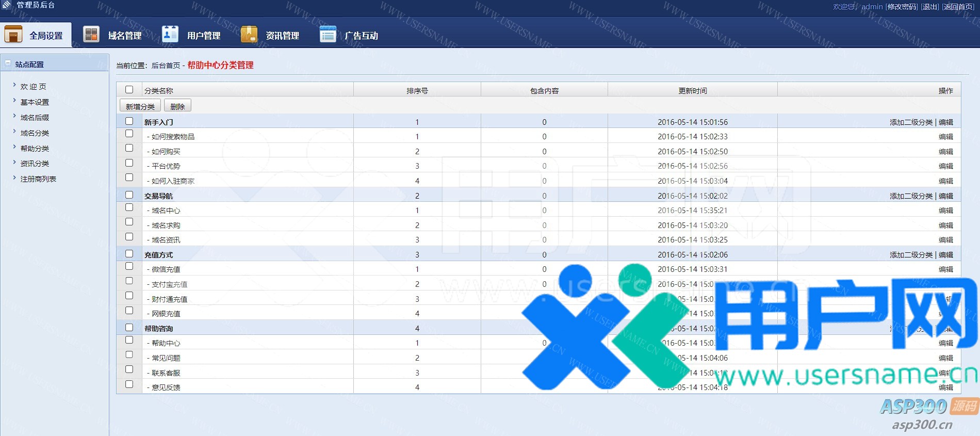The width and height of the screenshot is (980, 436).
Task: Click the 域名管理 grid icon
Action: pos(91,35)
